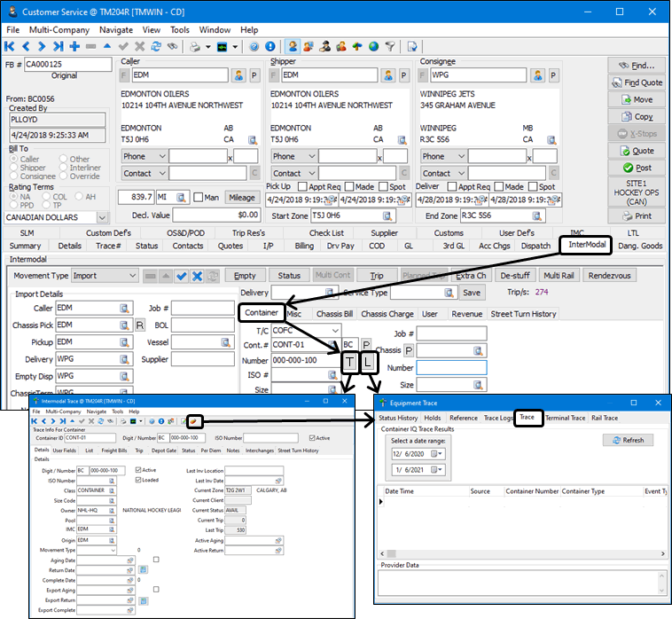Click the plus icon to add a record
The image size is (672, 619).
[x=75, y=46]
